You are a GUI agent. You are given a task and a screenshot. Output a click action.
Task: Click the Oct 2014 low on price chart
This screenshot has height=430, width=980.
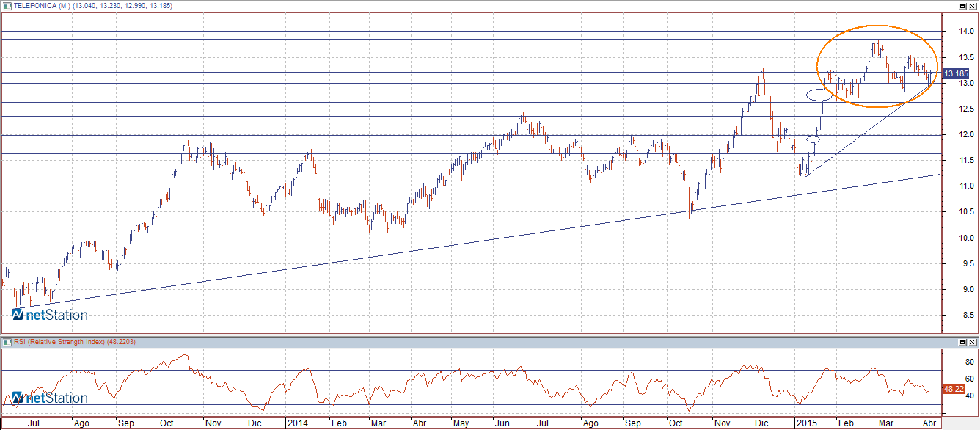click(690, 215)
